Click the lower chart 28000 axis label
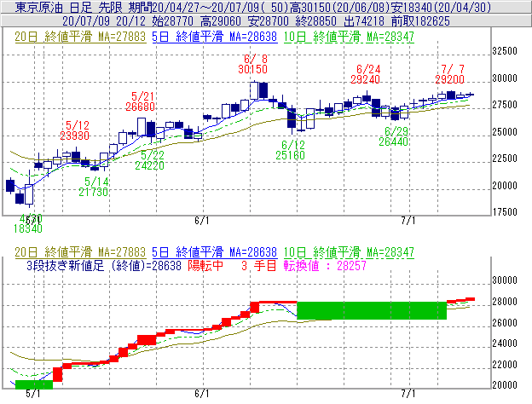Image resolution: width=532 pixels, height=404 pixels. (505, 302)
